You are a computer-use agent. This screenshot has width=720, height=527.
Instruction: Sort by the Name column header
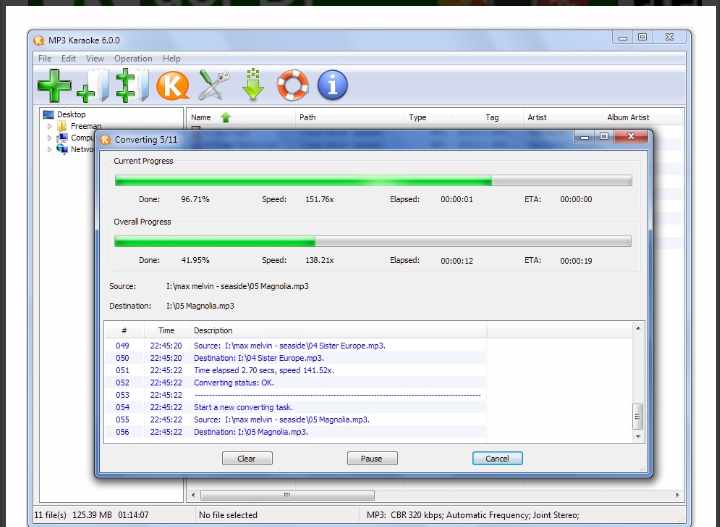pos(201,118)
